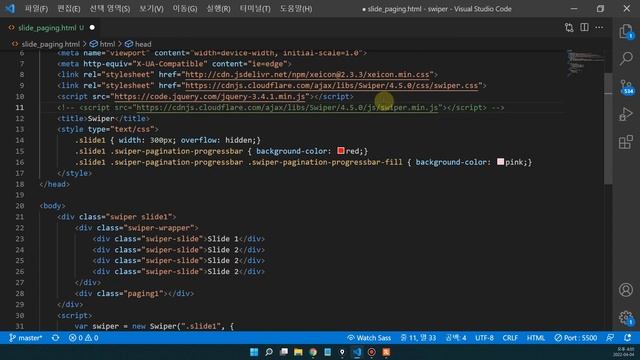Open File Explorer from the taskbar

tap(298, 352)
